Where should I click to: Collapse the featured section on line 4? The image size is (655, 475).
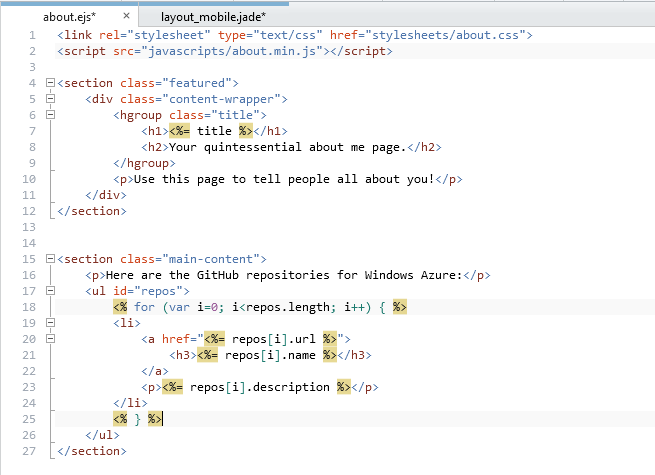click(x=50, y=83)
